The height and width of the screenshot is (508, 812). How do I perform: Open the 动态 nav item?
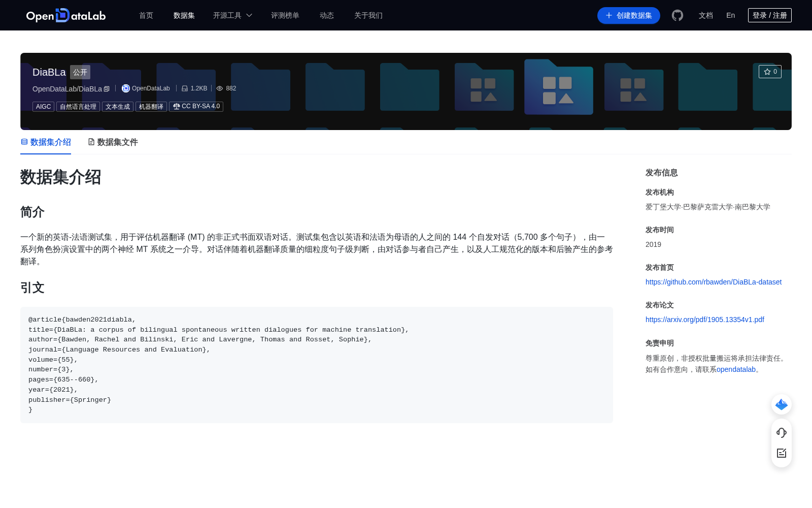click(327, 15)
